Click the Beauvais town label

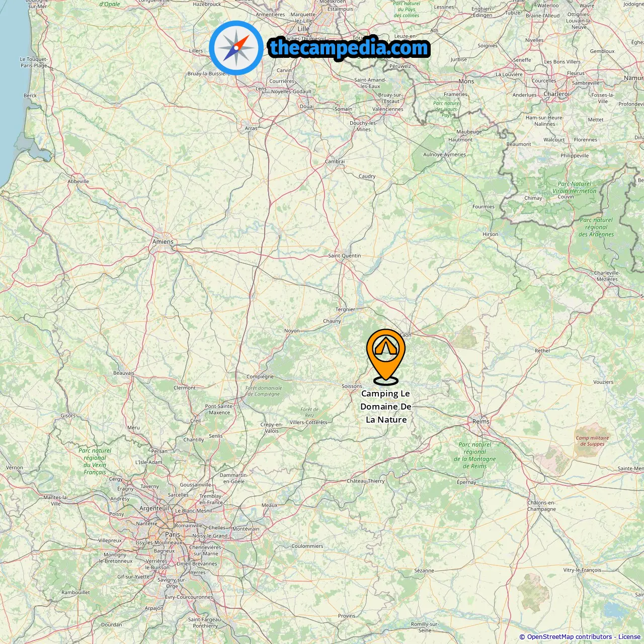124,373
